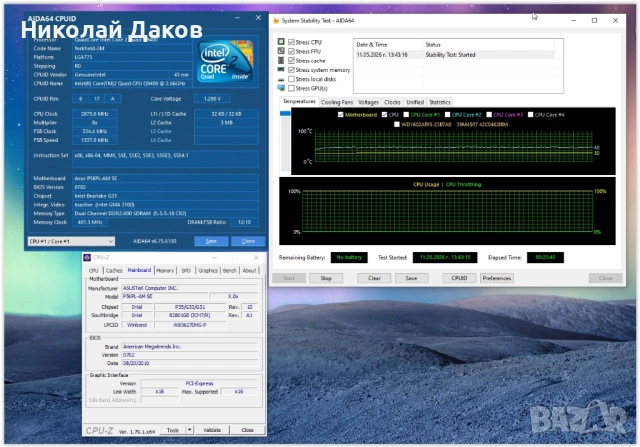Click the Stability Test Started log row

click(x=455, y=55)
